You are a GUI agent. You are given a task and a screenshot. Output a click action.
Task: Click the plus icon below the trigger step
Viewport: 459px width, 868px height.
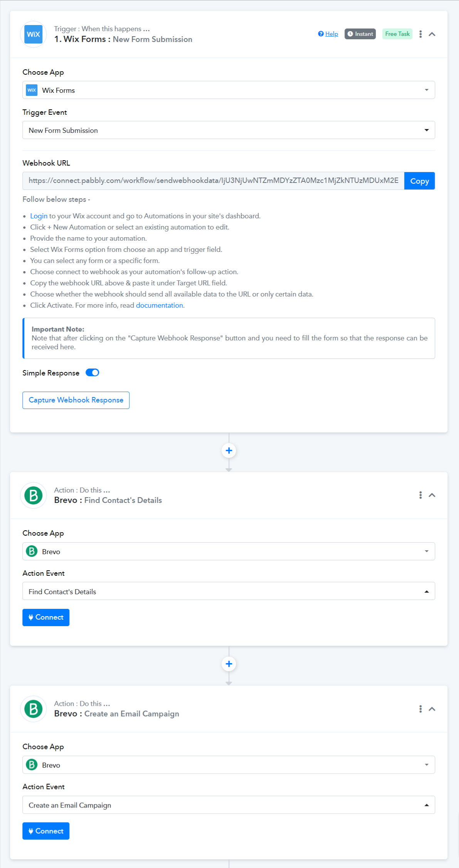(229, 451)
